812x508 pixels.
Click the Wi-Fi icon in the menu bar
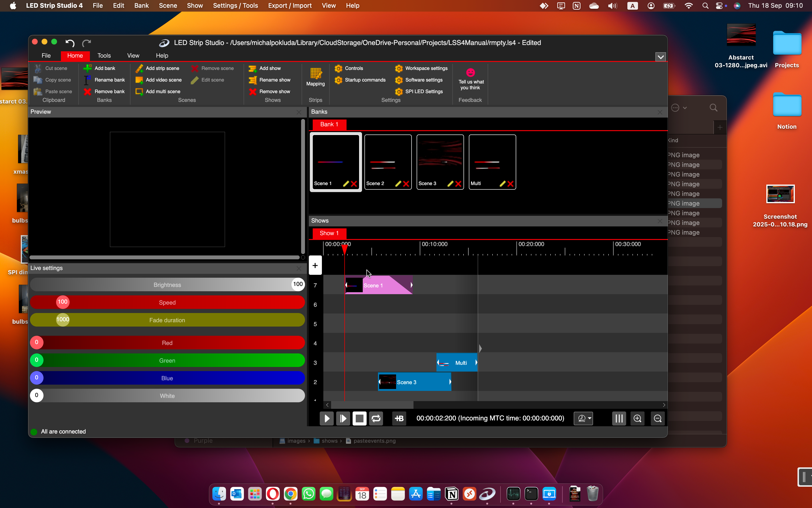click(689, 6)
